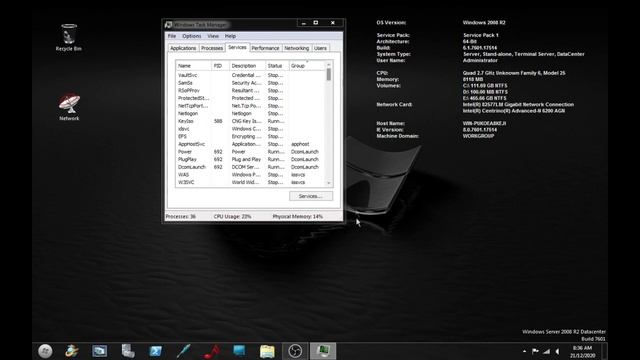The image size is (640, 360).
Task: Switch to the Processes tab
Action: pyautogui.click(x=212, y=48)
